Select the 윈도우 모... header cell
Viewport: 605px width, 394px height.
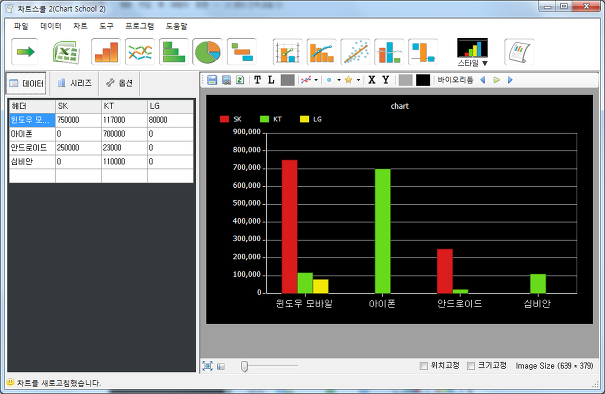[32, 120]
